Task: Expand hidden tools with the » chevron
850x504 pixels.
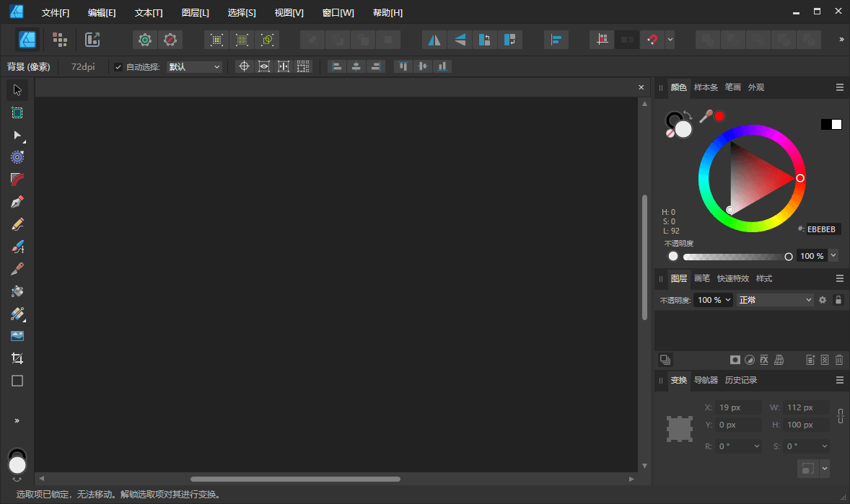Action: [16, 420]
